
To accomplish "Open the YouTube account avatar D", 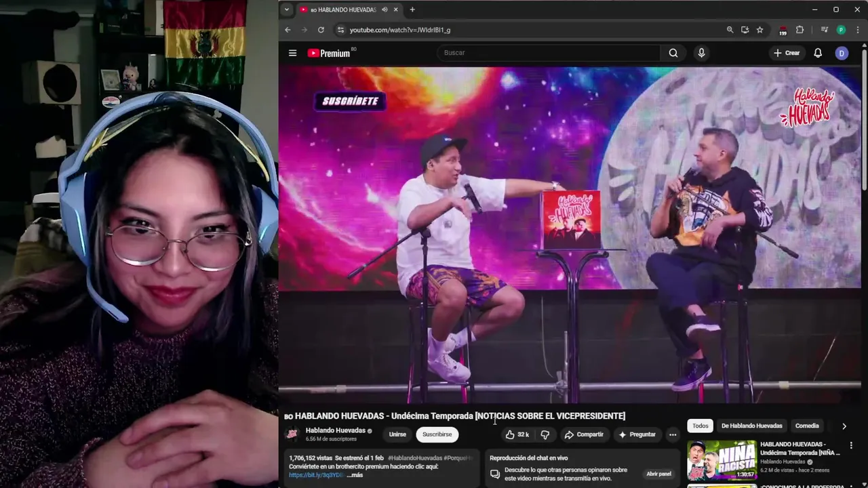I will [x=842, y=53].
